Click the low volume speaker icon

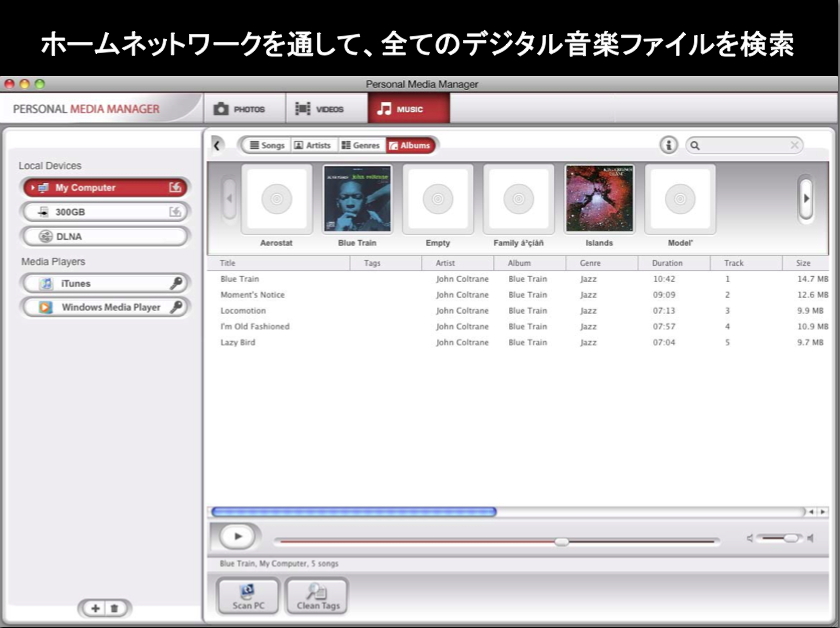[750, 538]
